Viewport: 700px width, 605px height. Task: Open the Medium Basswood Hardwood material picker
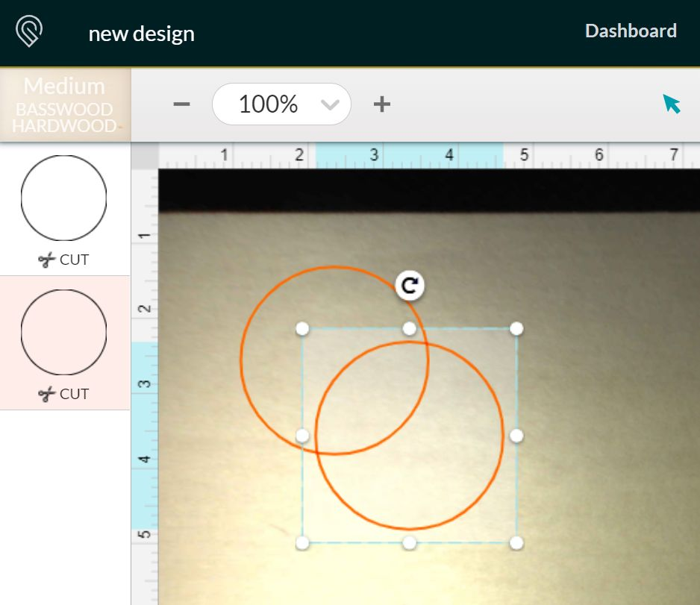pos(65,105)
